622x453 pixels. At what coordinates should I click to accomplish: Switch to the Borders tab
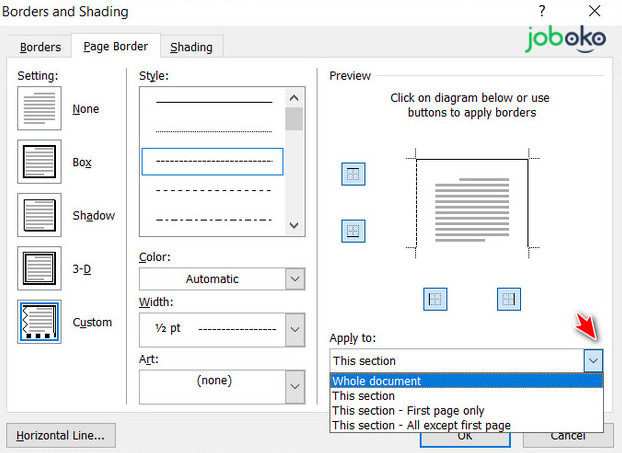coord(41,47)
